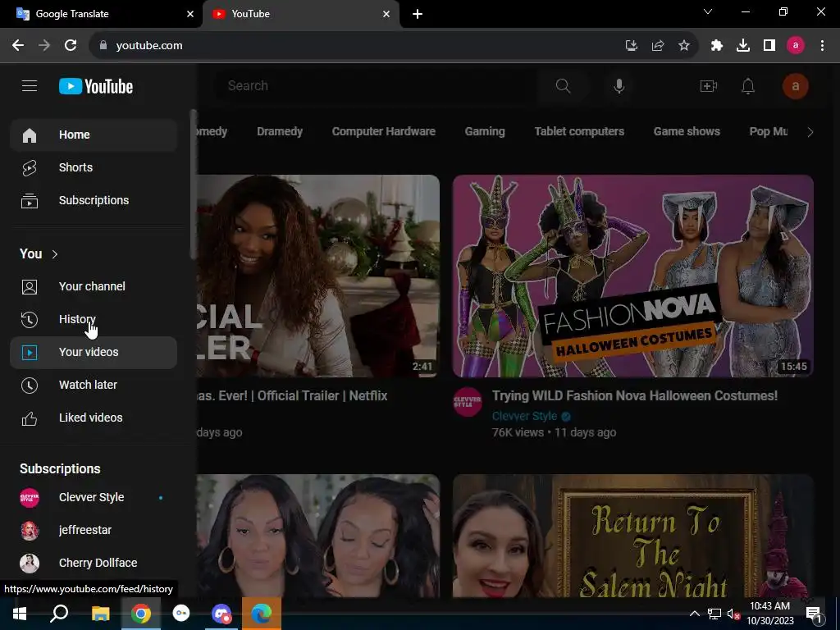Filter by Gaming chip
Image resolution: width=840 pixels, height=630 pixels.
485,131
